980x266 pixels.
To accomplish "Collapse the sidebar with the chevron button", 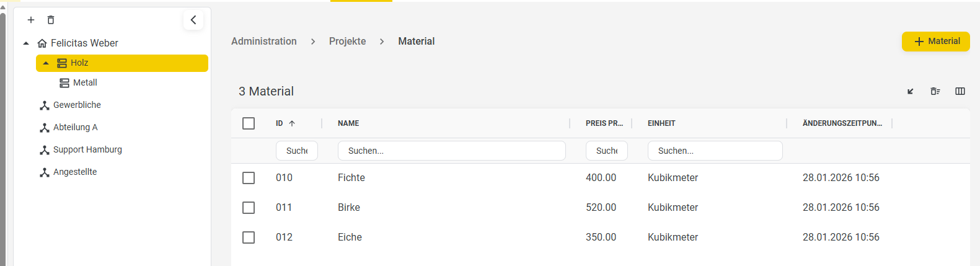I will [193, 20].
